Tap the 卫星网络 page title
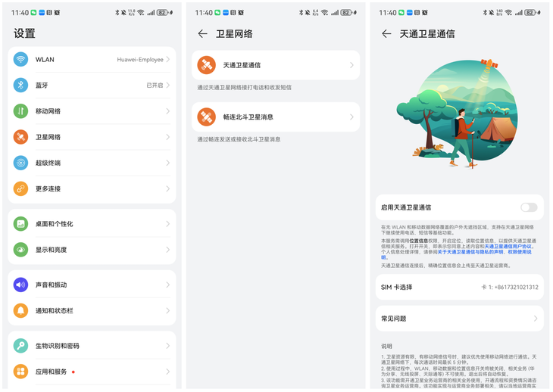553x392 pixels. (234, 34)
